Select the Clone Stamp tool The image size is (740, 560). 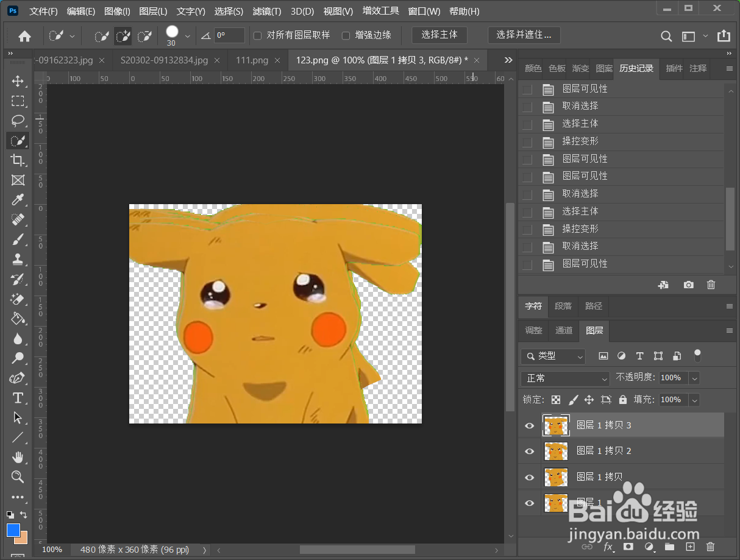point(18,260)
